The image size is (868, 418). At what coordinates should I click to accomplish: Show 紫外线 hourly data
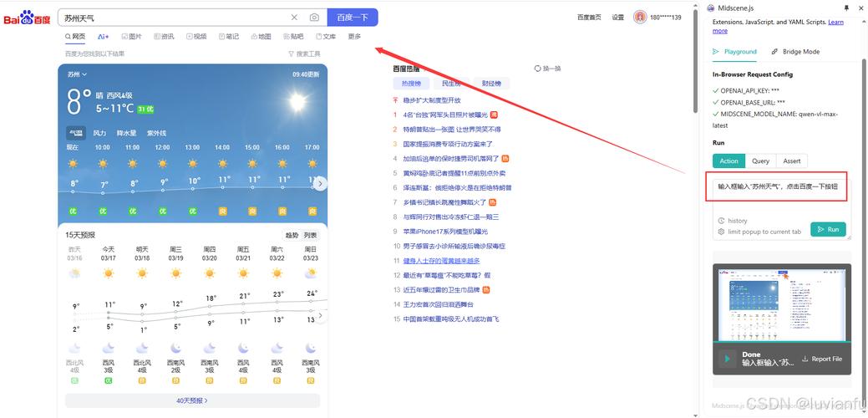point(156,133)
